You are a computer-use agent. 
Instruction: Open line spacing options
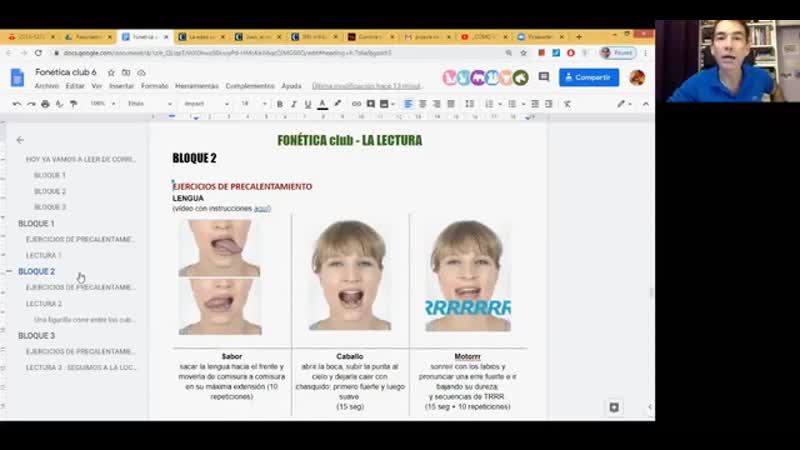pyautogui.click(x=469, y=104)
